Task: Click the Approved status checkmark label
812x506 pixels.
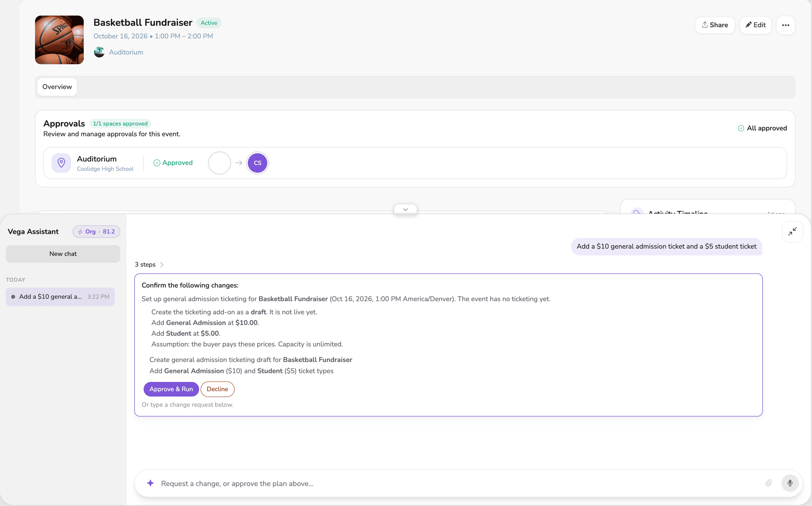Action: (x=173, y=163)
